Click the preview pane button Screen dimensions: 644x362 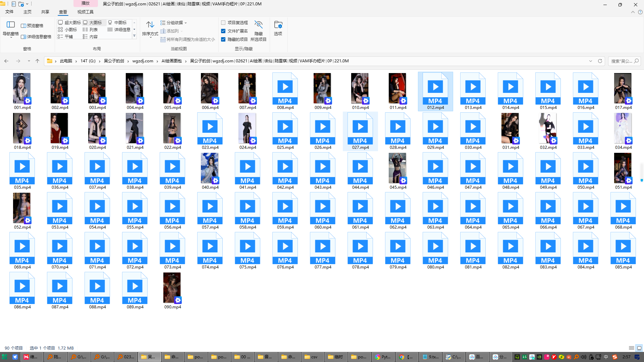[32, 25]
